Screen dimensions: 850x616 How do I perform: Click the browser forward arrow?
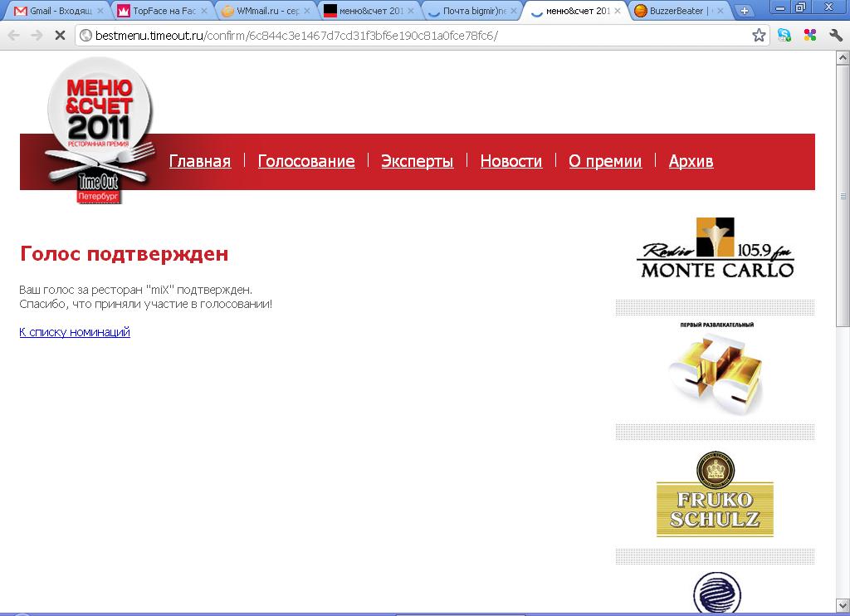(37, 35)
